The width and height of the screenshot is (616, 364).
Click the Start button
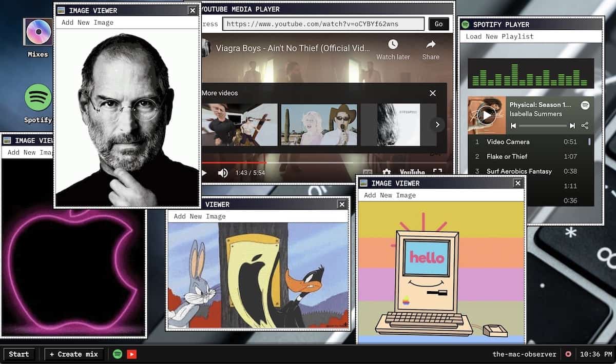coord(19,354)
